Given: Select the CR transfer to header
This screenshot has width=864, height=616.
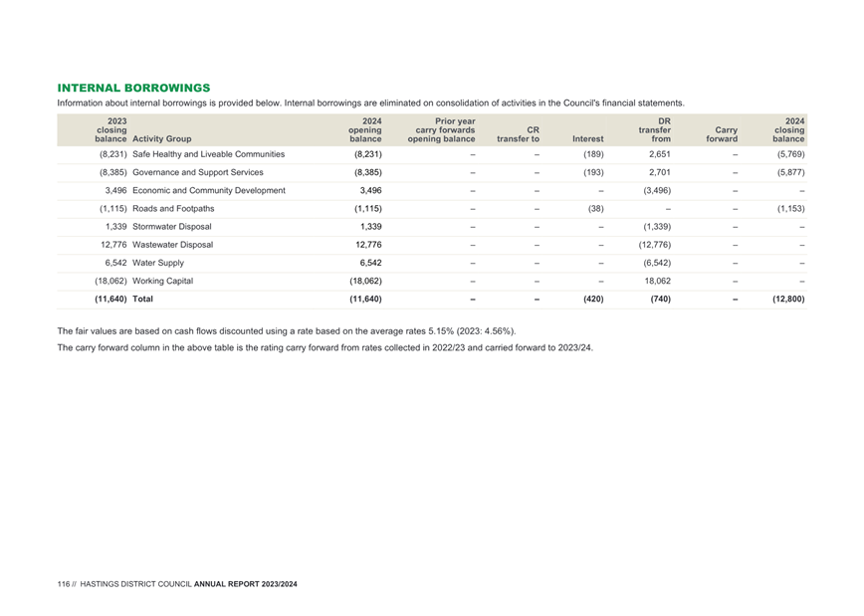Looking at the screenshot, I should [x=518, y=134].
